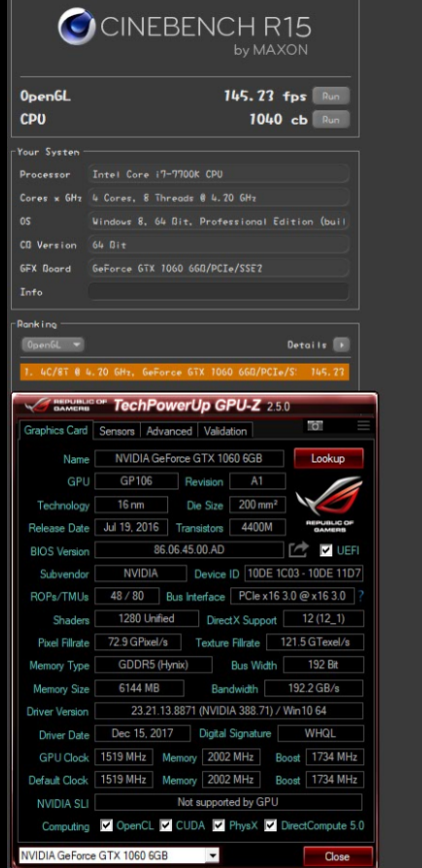Click the GFX Board field

click(x=218, y=269)
